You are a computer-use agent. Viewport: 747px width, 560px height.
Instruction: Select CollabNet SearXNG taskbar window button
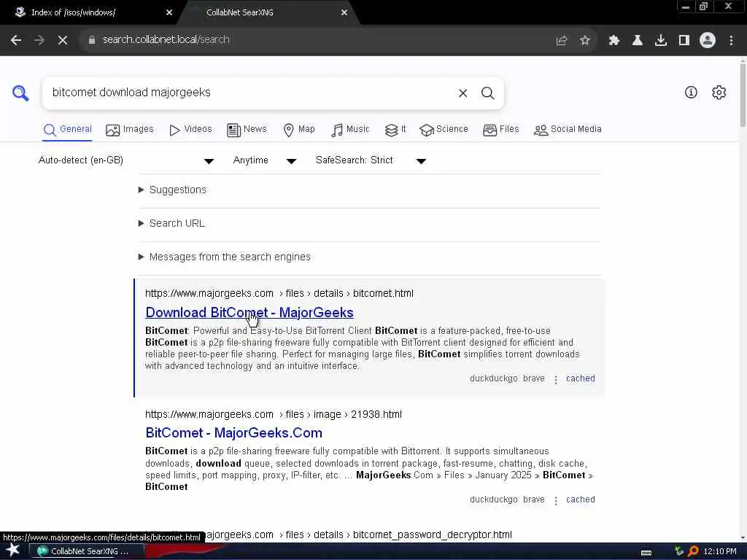(87, 551)
